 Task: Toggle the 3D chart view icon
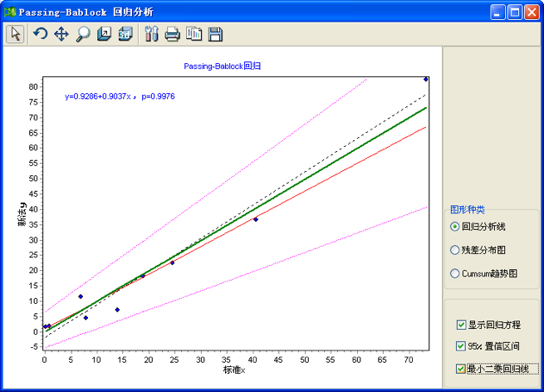(125, 34)
